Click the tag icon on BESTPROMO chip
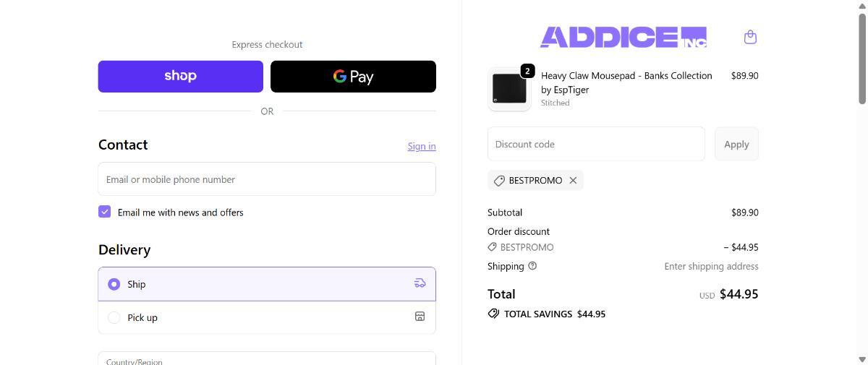868x365 pixels. pos(499,181)
